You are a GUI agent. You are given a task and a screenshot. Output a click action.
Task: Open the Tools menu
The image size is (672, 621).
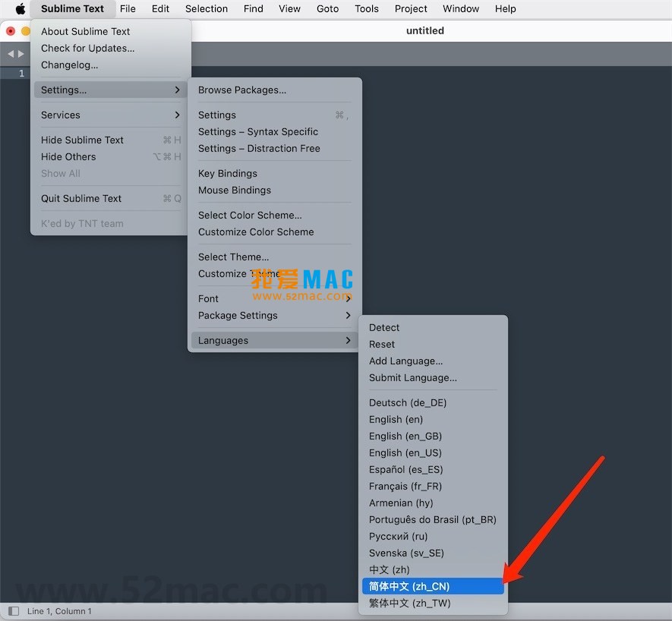(x=367, y=8)
